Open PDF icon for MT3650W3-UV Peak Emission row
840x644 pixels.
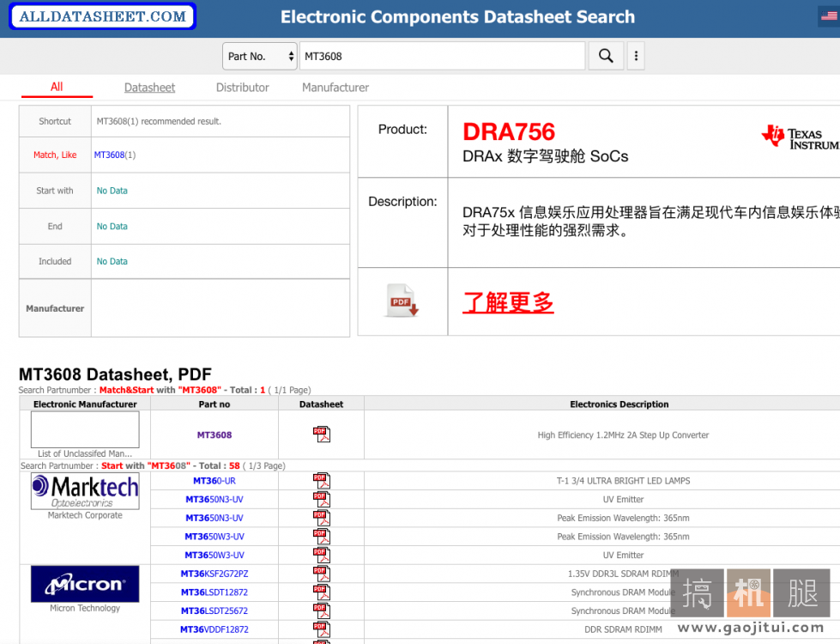(322, 536)
